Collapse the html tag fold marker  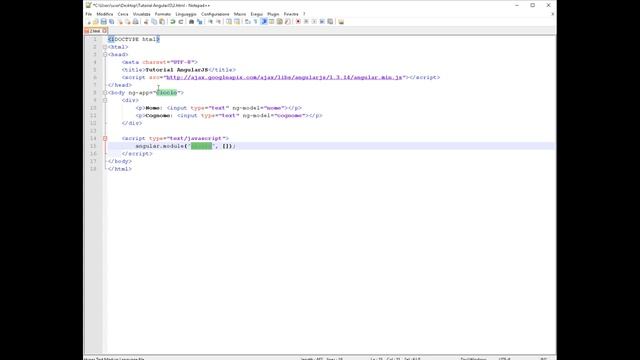point(105,47)
